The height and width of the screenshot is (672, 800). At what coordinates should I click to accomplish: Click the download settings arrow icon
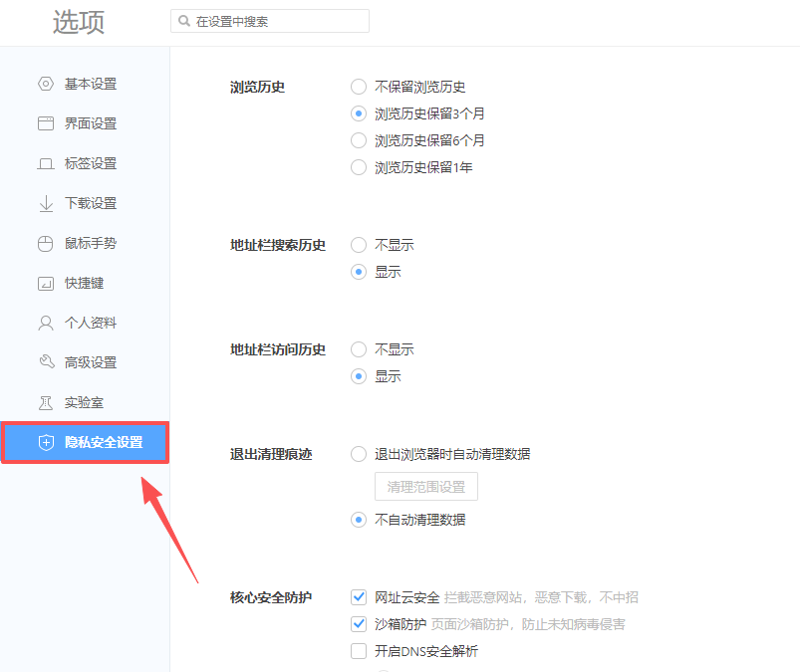point(46,203)
